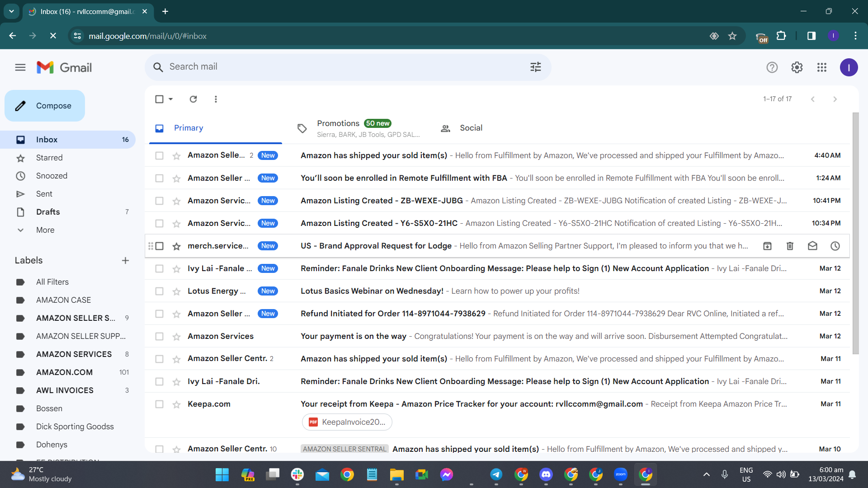This screenshot has width=868, height=488.
Task: Open Chrome tab search dropdown
Action: tap(11, 11)
